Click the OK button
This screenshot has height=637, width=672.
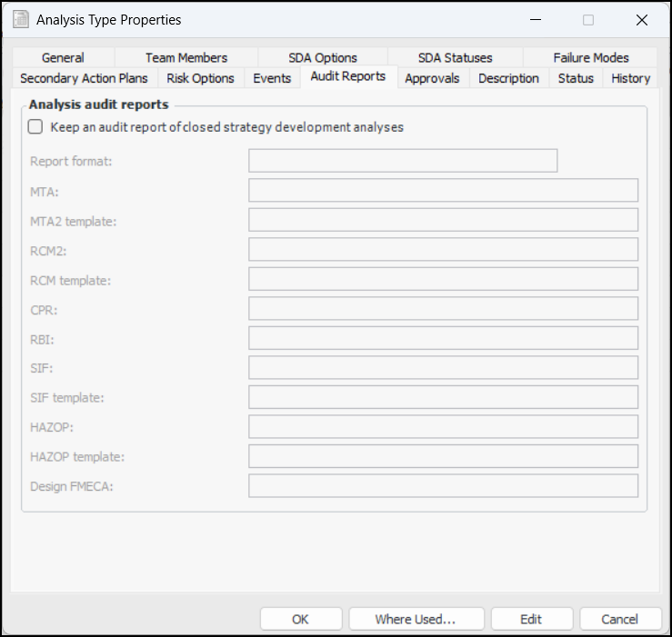point(301,619)
